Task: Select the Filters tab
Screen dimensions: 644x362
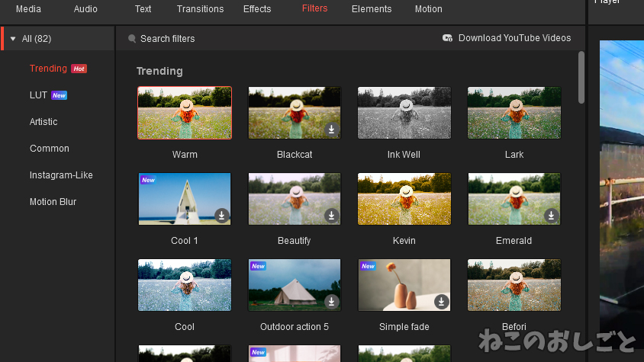Action: tap(314, 8)
